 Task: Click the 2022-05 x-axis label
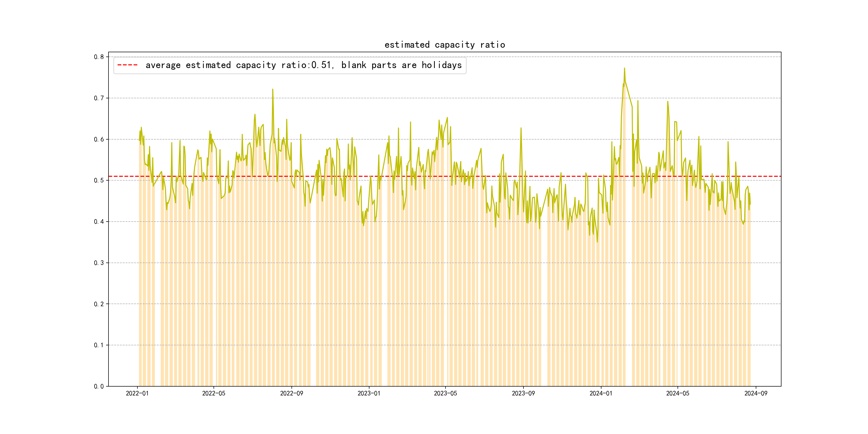(214, 393)
